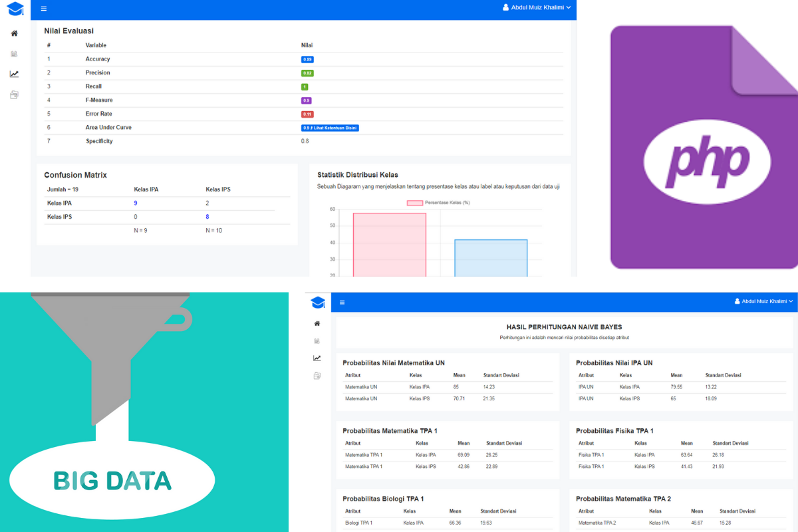Open the Lihat Ketentuan Disini link

[330, 128]
